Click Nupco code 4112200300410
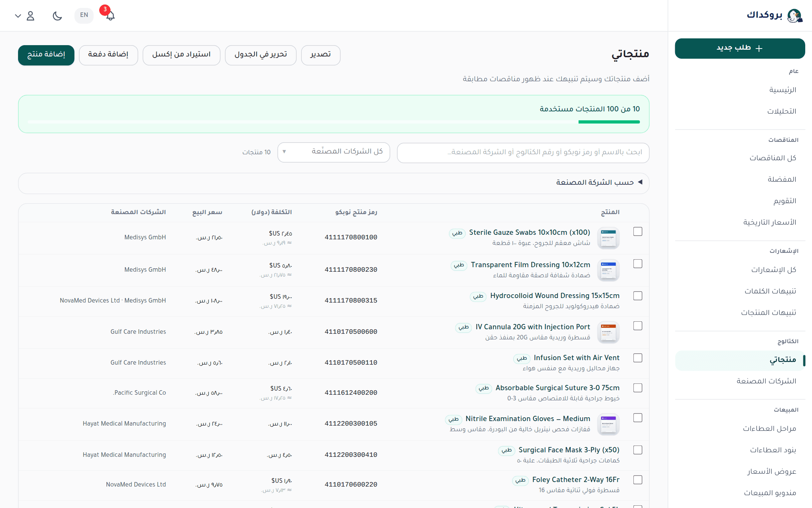Viewport: 812px width, 508px height. pyautogui.click(x=351, y=455)
